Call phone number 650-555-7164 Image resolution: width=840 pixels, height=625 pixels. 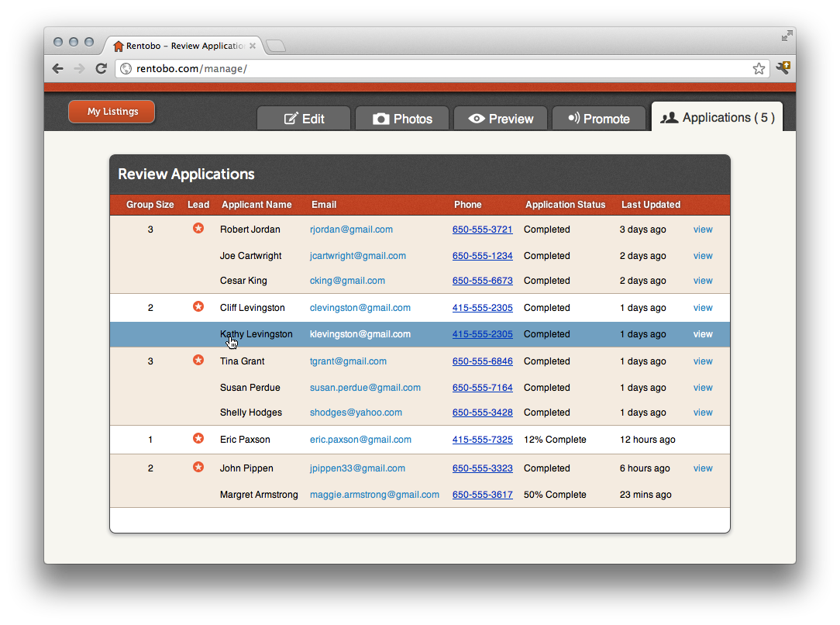(x=482, y=388)
